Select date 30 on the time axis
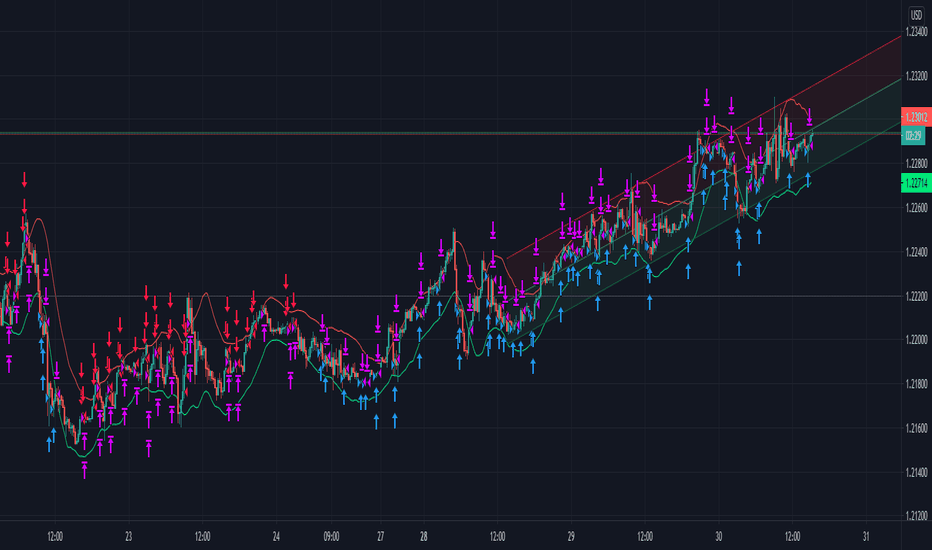The height and width of the screenshot is (550, 932). coord(718,536)
